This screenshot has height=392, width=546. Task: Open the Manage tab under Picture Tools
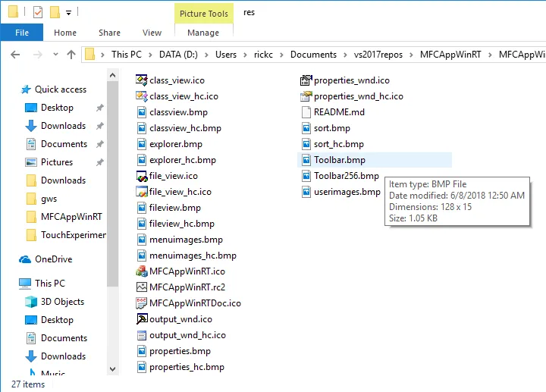203,33
